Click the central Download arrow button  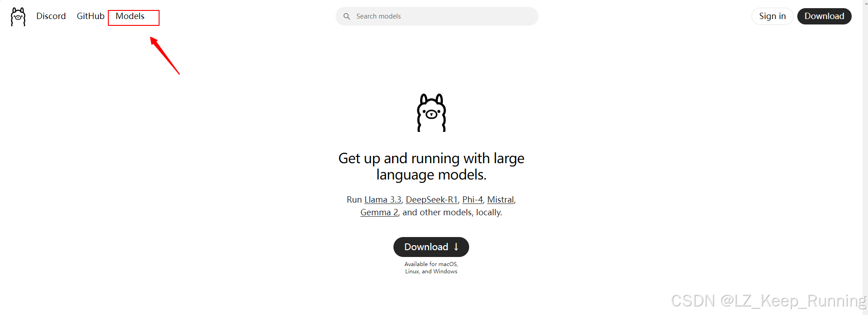[x=431, y=247]
